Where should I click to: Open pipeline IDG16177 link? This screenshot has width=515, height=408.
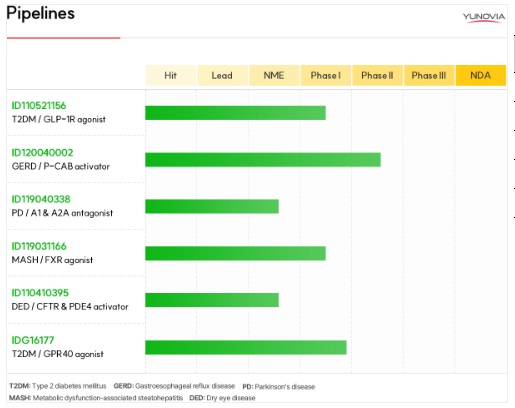[33, 340]
